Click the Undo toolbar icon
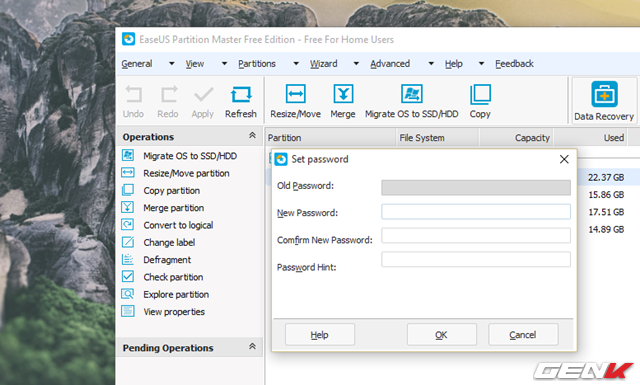This screenshot has height=385, width=640. (x=133, y=94)
